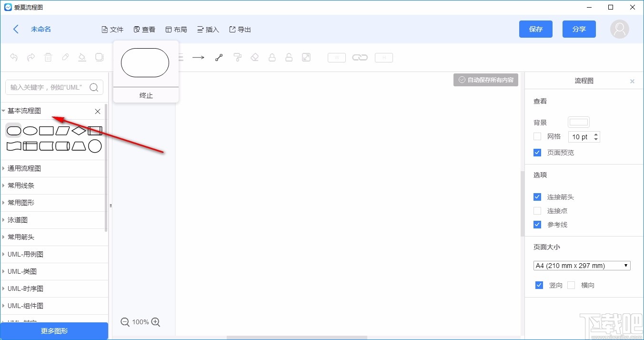Click the 背景 background color swatch

(578, 122)
